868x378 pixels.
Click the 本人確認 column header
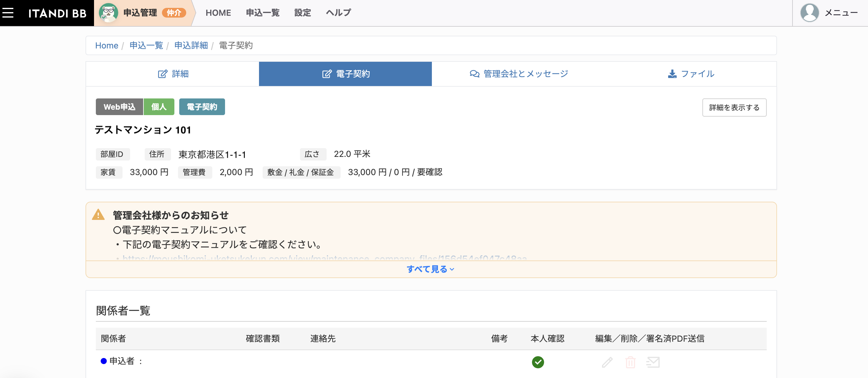pos(547,338)
